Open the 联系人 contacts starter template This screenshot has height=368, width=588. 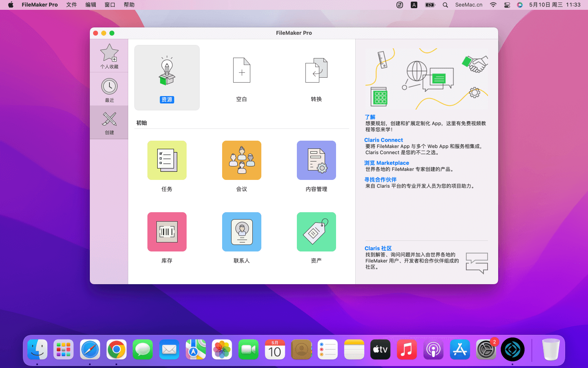(242, 232)
